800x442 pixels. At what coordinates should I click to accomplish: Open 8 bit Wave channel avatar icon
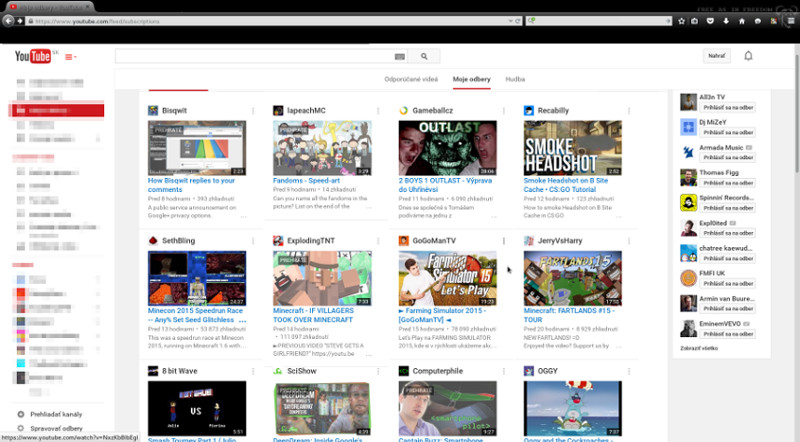point(153,371)
